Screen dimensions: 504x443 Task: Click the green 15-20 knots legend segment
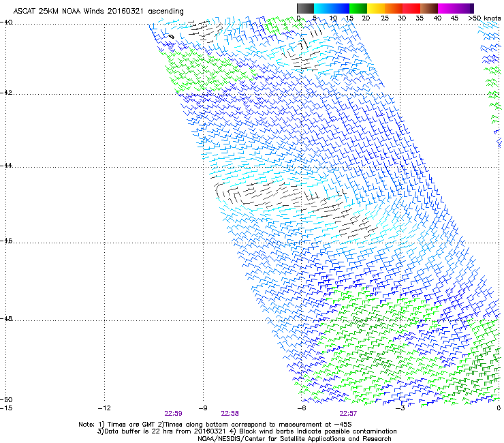click(358, 8)
